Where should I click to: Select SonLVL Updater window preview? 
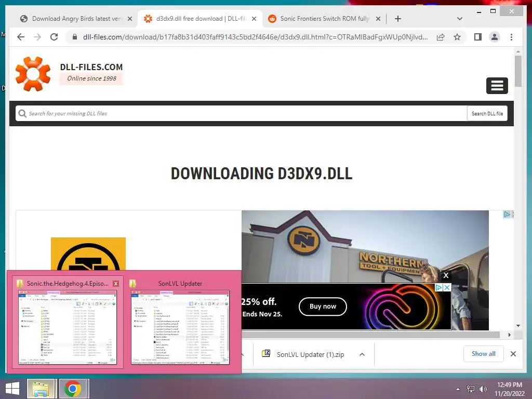(x=180, y=322)
